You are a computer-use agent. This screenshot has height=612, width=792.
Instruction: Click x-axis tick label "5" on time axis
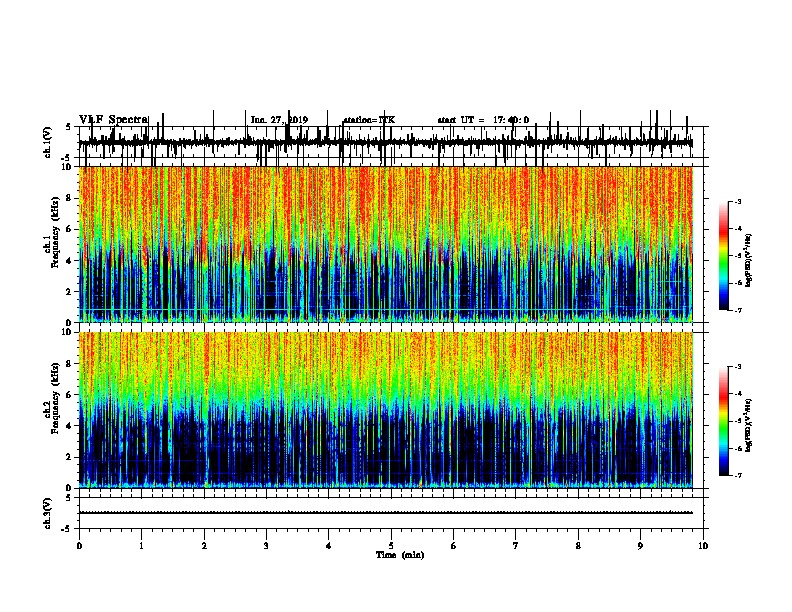(391, 546)
